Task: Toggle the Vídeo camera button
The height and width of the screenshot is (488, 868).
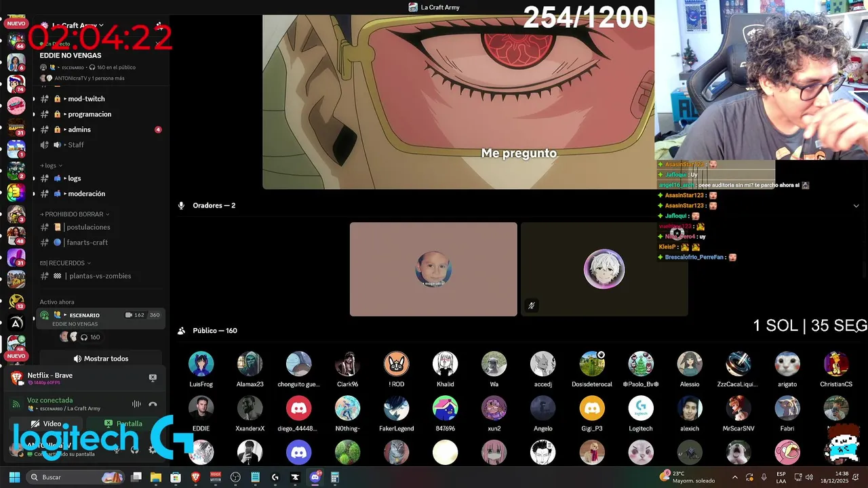Action: coord(46,424)
